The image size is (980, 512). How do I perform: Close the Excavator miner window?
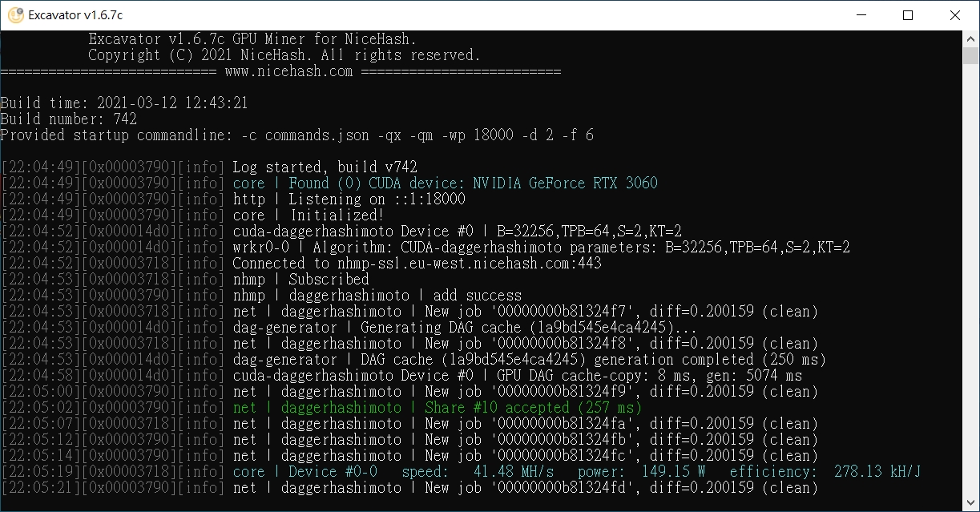(955, 15)
